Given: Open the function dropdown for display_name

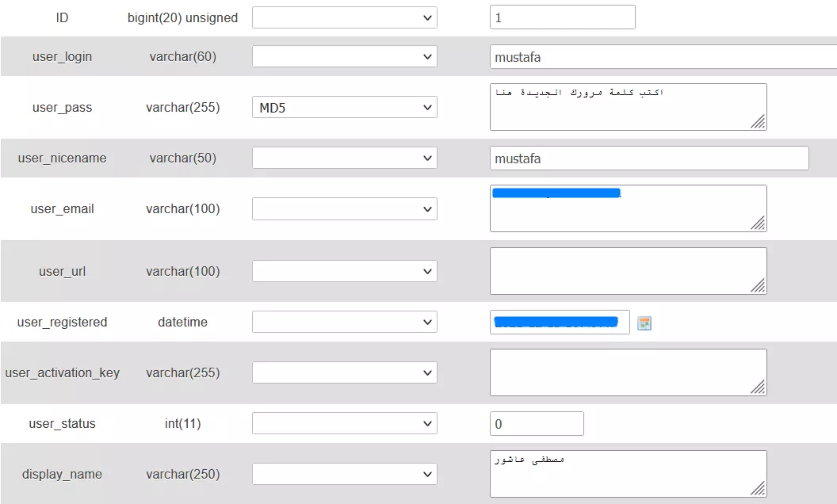Looking at the screenshot, I should 344,474.
